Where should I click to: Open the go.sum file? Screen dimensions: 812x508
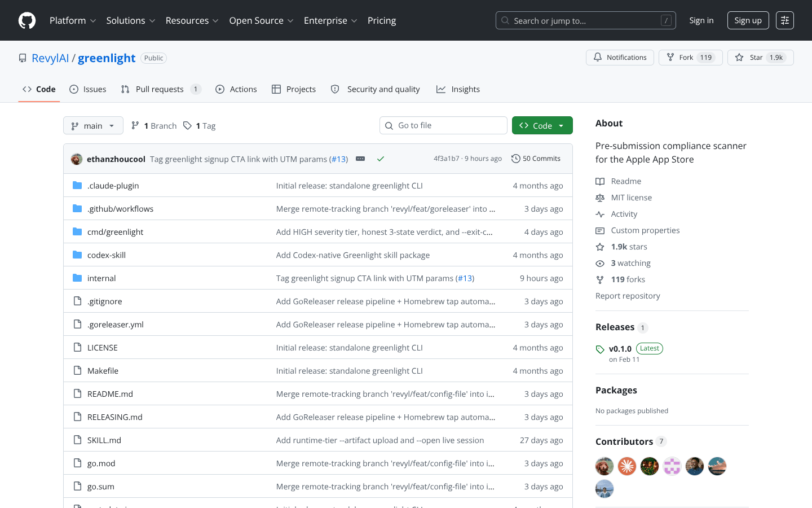point(101,486)
